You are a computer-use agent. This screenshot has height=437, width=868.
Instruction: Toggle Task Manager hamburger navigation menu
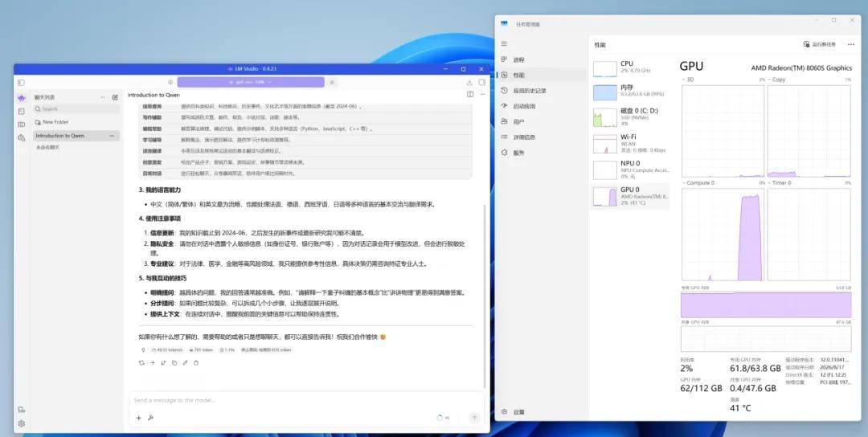[504, 43]
